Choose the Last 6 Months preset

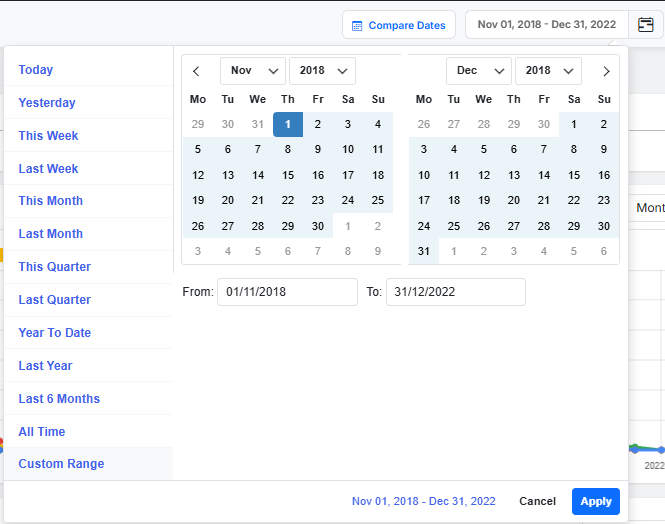(x=59, y=399)
